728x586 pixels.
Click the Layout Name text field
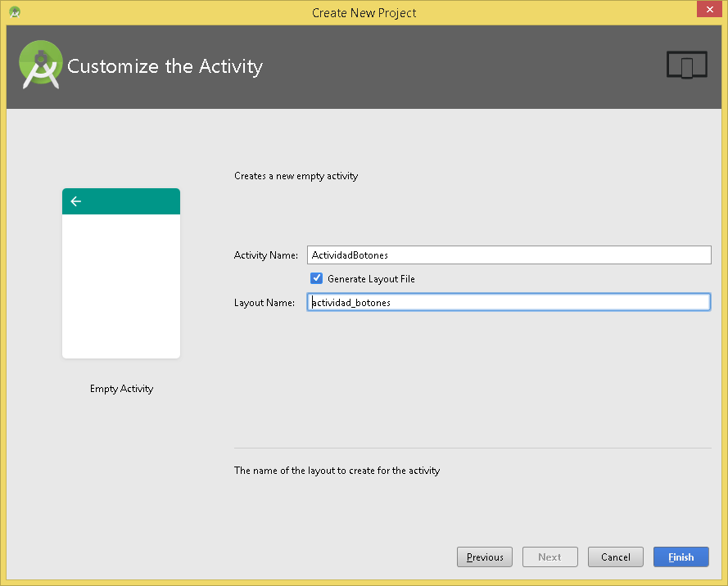[x=509, y=302]
